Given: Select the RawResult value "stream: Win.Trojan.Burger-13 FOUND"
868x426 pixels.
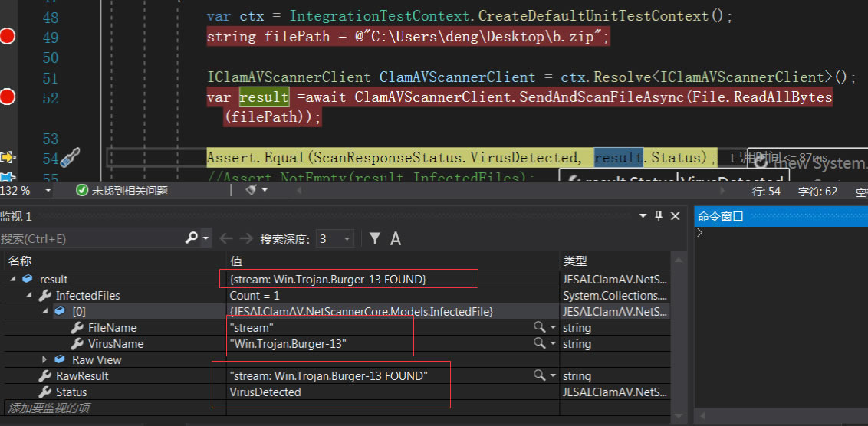Looking at the screenshot, I should [329, 375].
